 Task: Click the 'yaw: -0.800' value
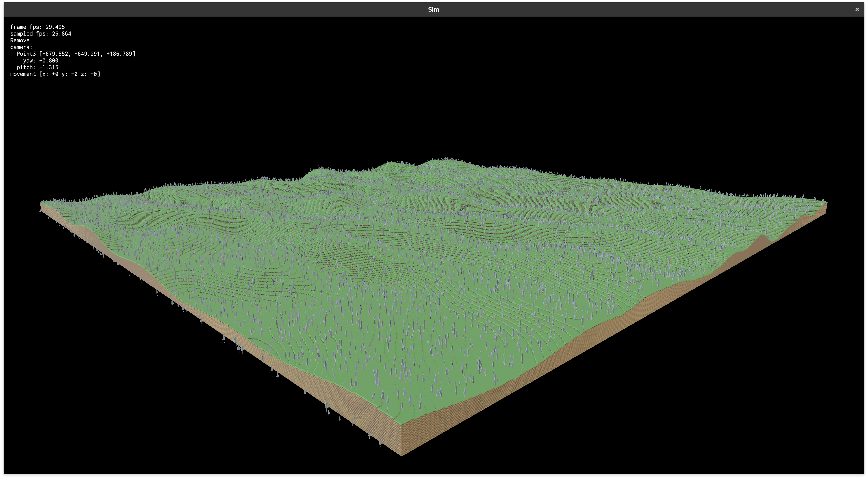tap(41, 61)
